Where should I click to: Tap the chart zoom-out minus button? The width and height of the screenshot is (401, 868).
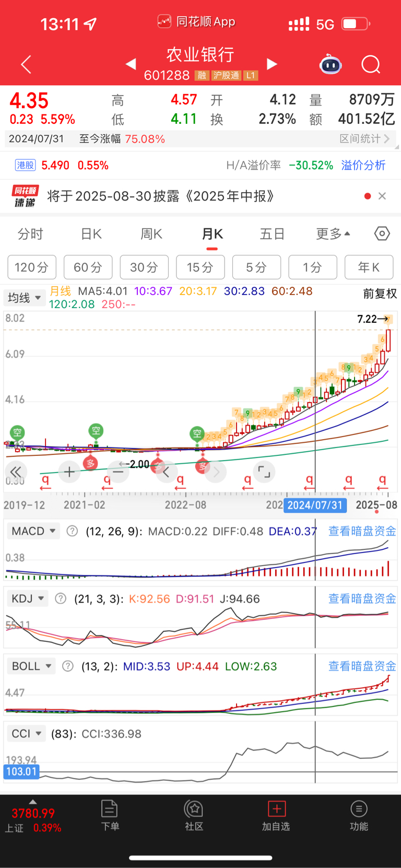coord(118,472)
